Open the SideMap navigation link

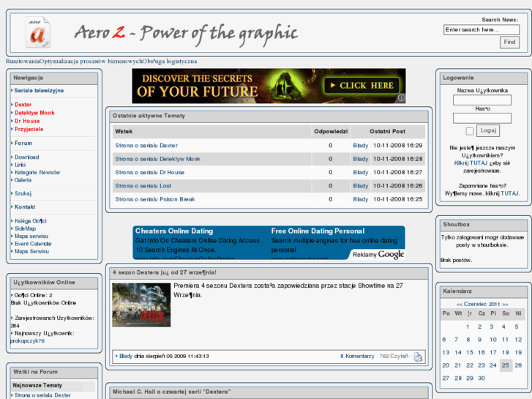[25, 228]
